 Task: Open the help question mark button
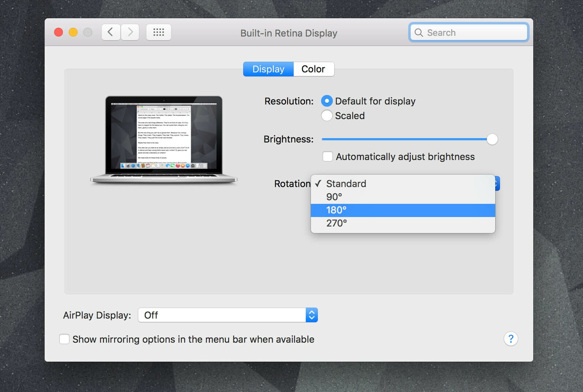[511, 339]
